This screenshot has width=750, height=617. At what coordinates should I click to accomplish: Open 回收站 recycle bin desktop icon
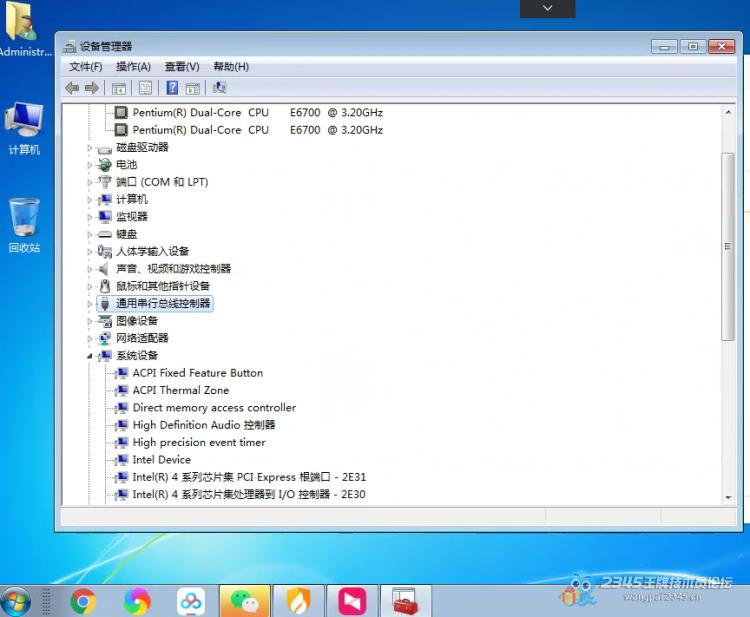24,226
